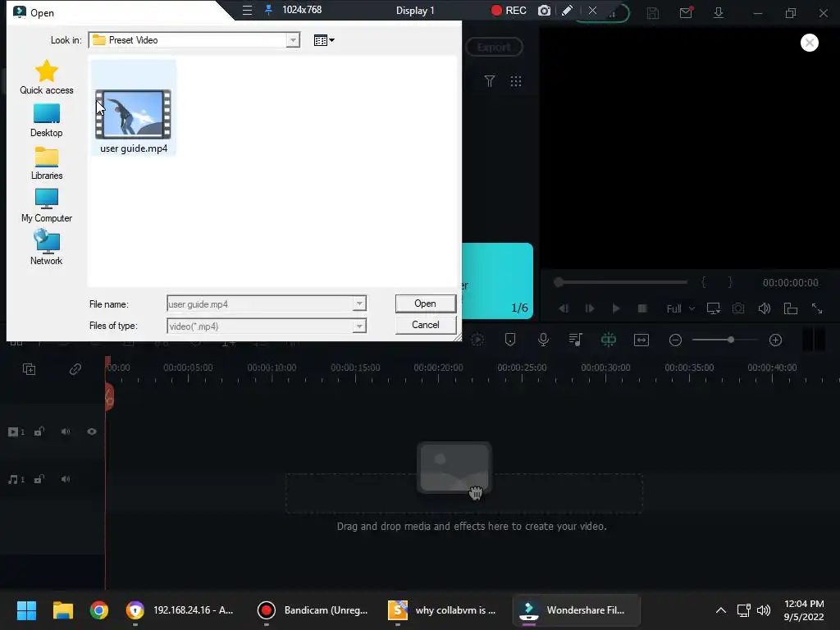Click the Filmora download icon
The height and width of the screenshot is (630, 840).
[719, 12]
